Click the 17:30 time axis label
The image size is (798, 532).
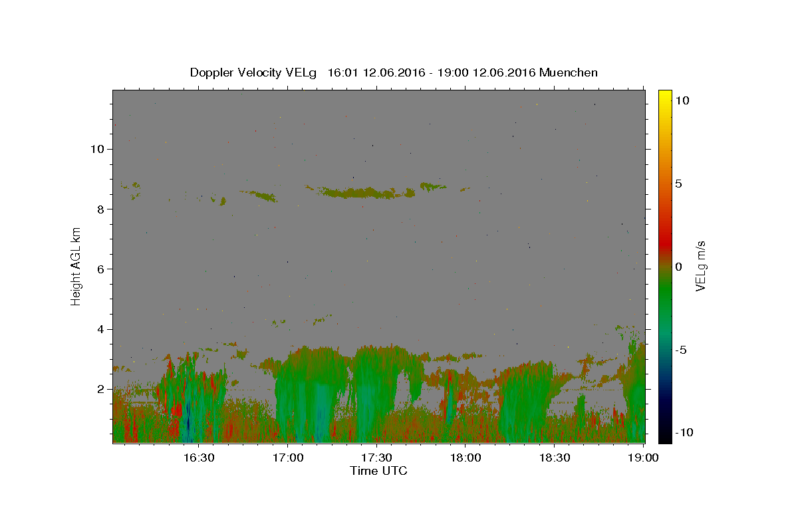coord(376,458)
